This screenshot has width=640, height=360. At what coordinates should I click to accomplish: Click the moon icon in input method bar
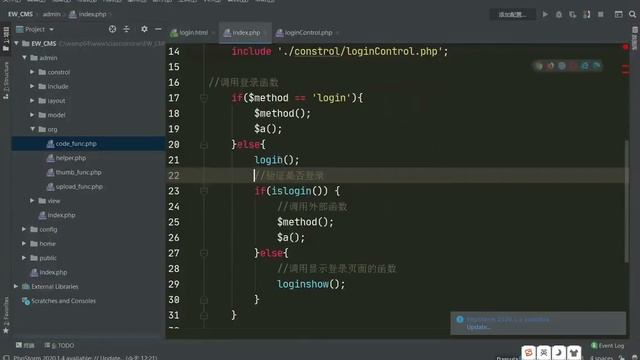tap(559, 352)
